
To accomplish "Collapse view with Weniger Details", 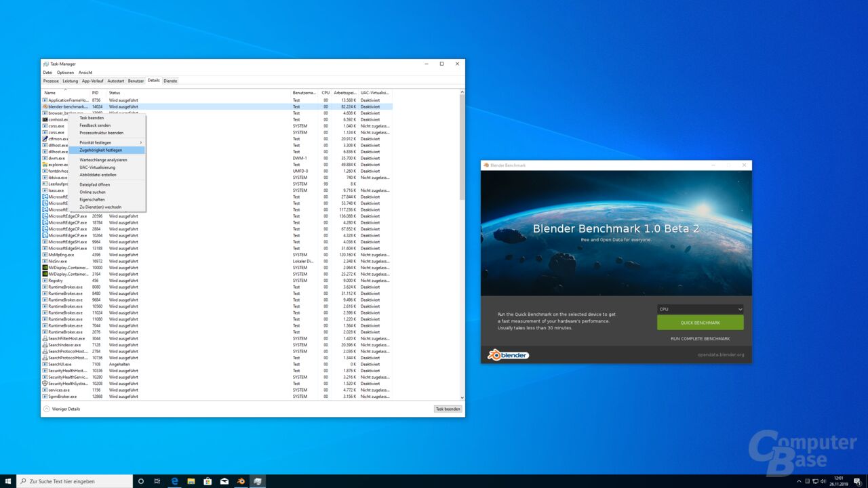I will point(62,409).
